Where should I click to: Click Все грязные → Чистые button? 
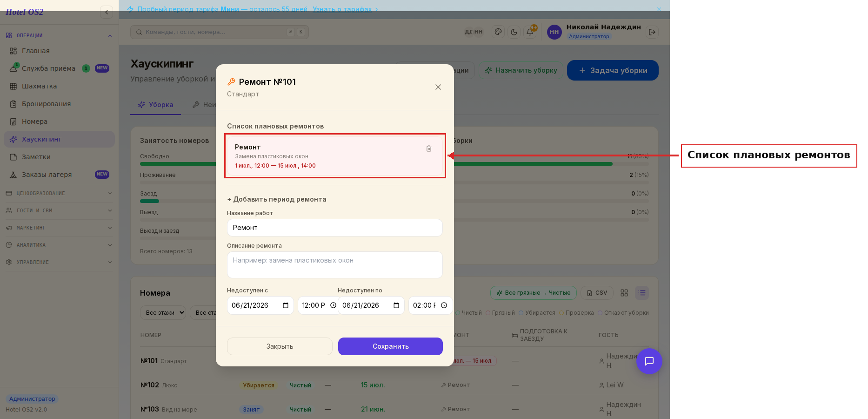coord(534,293)
